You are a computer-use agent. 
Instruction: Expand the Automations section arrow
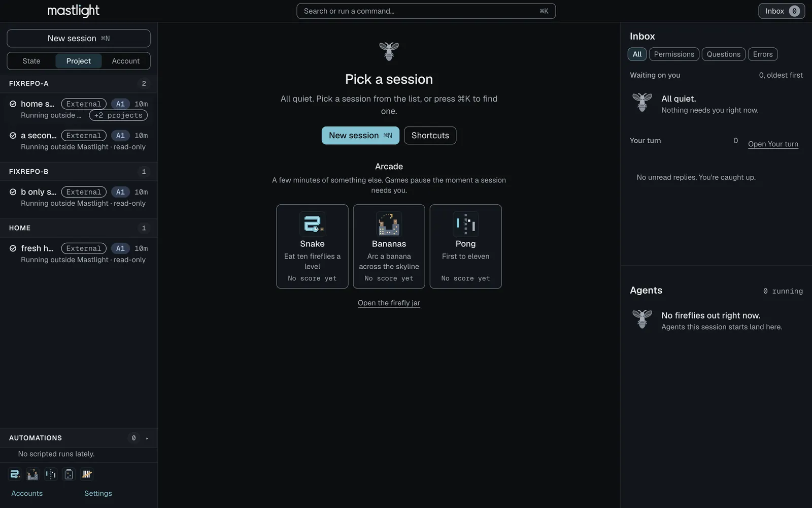click(x=147, y=438)
